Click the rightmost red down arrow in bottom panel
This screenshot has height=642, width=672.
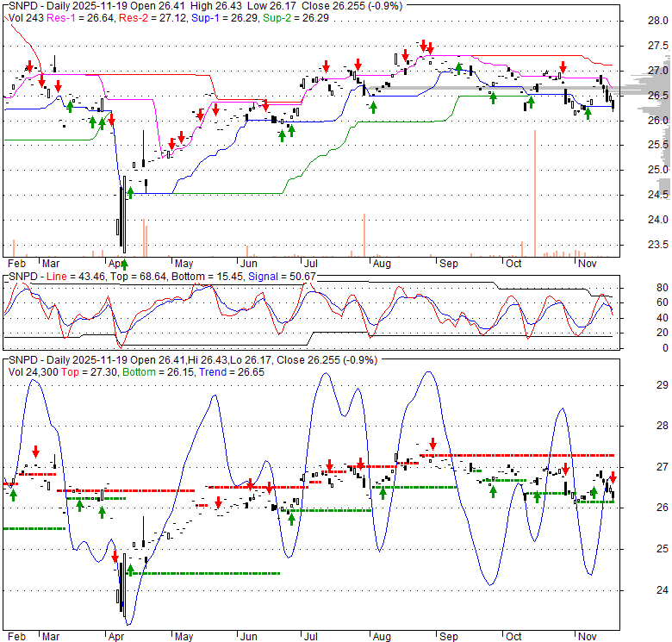click(613, 477)
